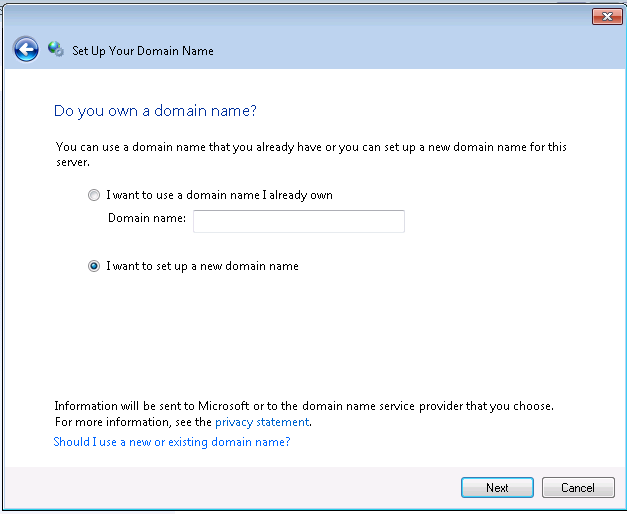Click the blue Back arrow button
Screen dimensions: 627x514
click(x=26, y=49)
